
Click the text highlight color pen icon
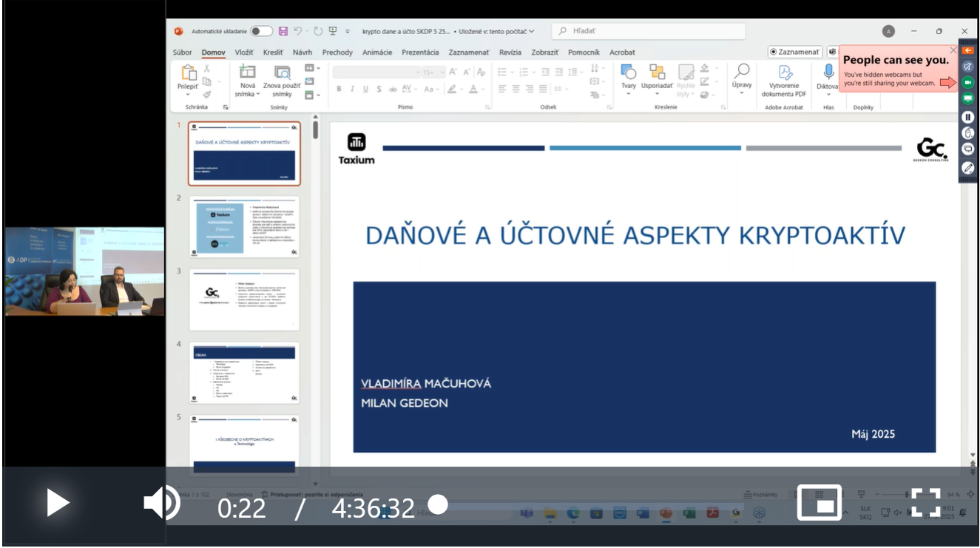pos(452,89)
